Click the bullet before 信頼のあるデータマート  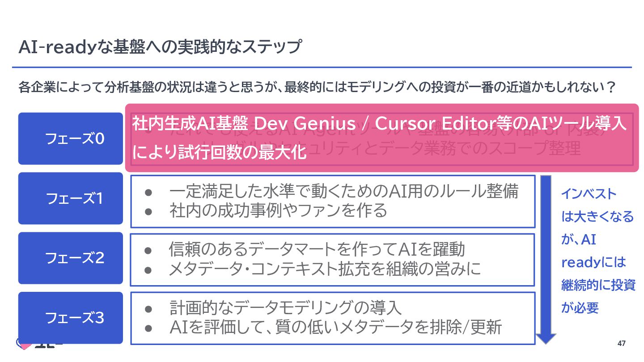point(149,250)
